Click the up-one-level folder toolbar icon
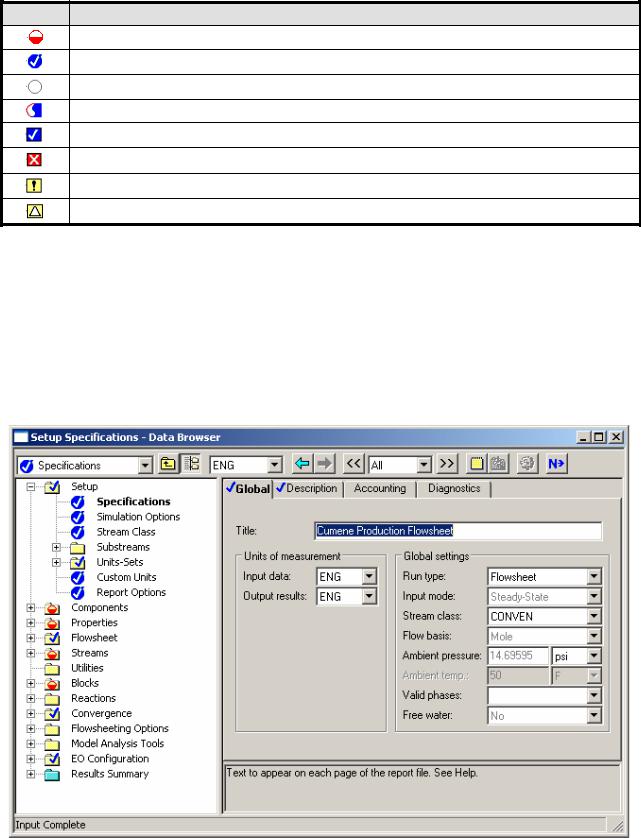641x838 pixels. point(168,464)
